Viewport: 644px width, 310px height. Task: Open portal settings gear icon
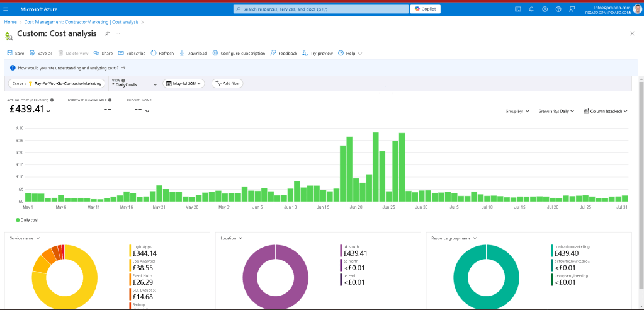point(545,9)
